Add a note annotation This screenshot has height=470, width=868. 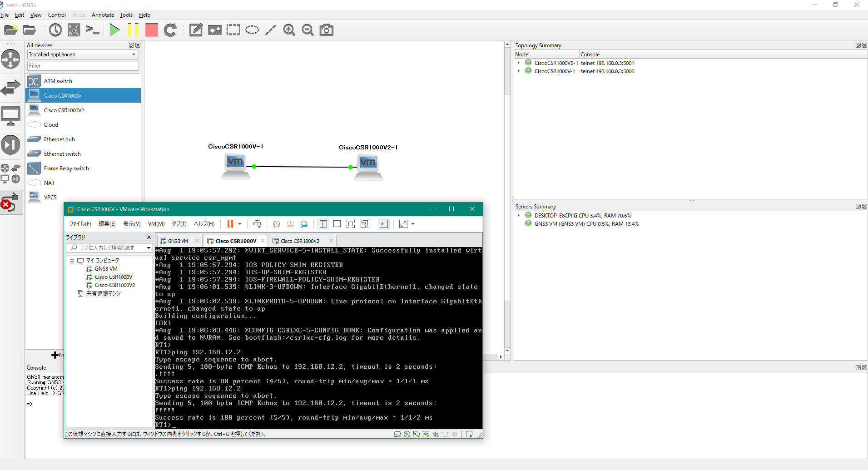(x=196, y=30)
